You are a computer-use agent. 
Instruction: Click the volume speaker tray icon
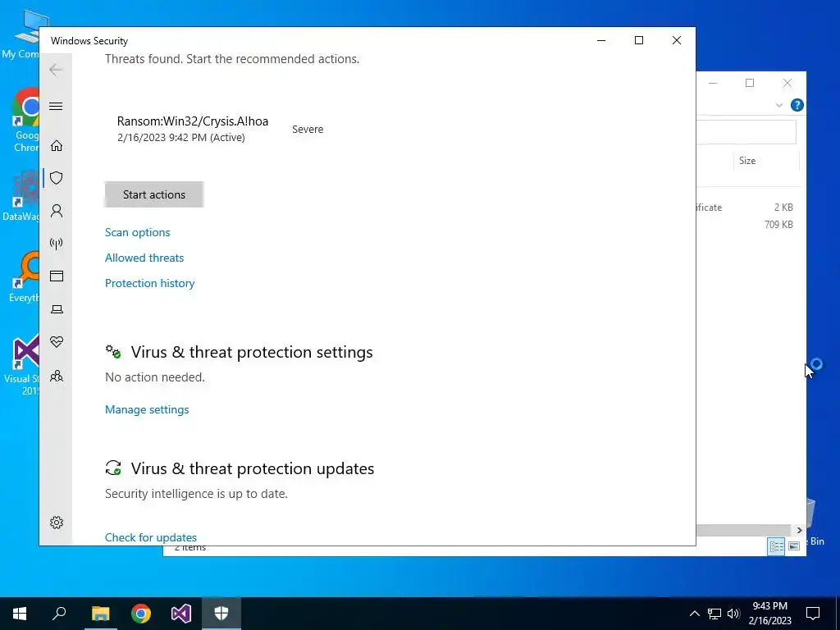(x=733, y=614)
